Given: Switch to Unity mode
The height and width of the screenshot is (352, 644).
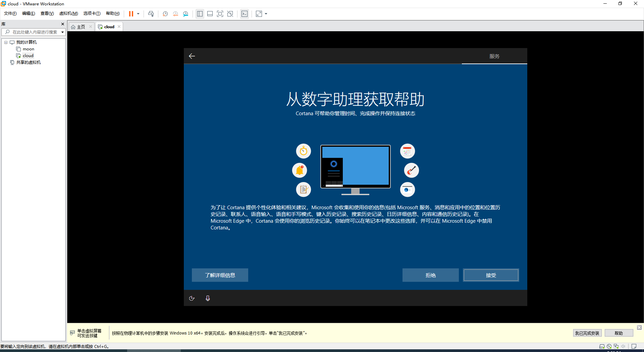Looking at the screenshot, I should [230, 14].
